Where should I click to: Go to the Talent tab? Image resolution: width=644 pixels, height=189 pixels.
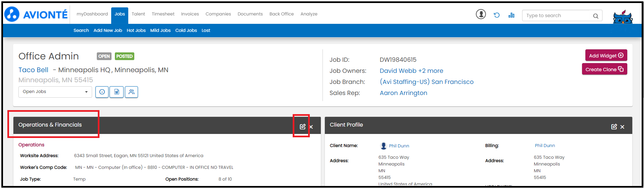(x=138, y=14)
